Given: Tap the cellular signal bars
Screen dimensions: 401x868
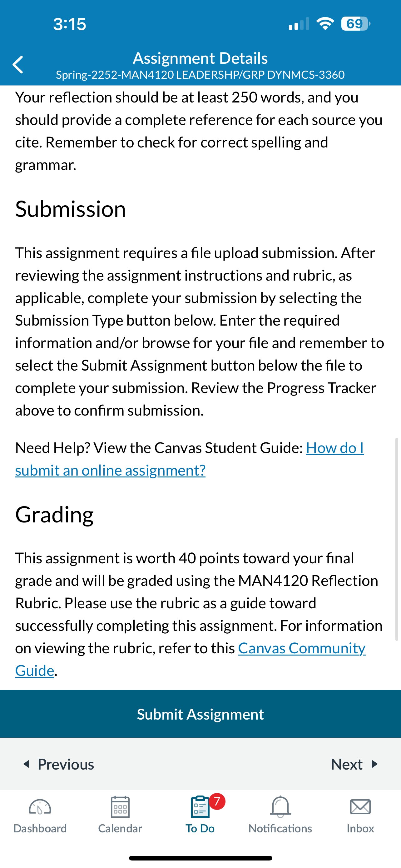Looking at the screenshot, I should tap(299, 24).
